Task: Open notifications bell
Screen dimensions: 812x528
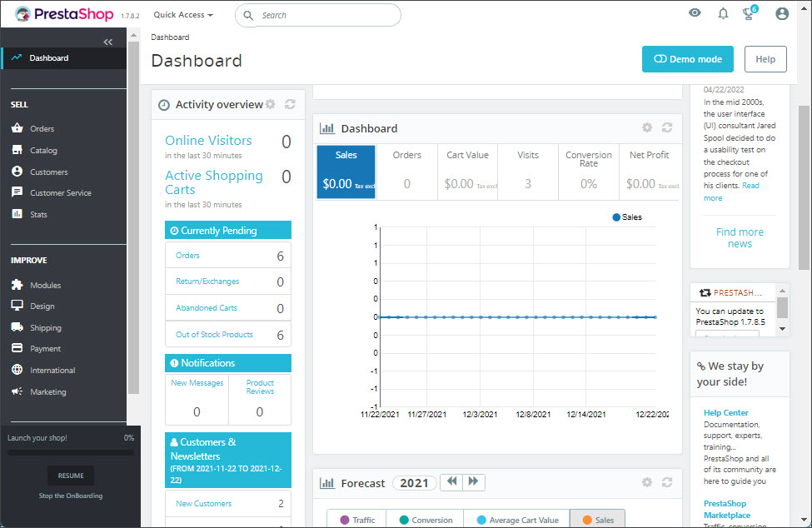Action: (724, 13)
